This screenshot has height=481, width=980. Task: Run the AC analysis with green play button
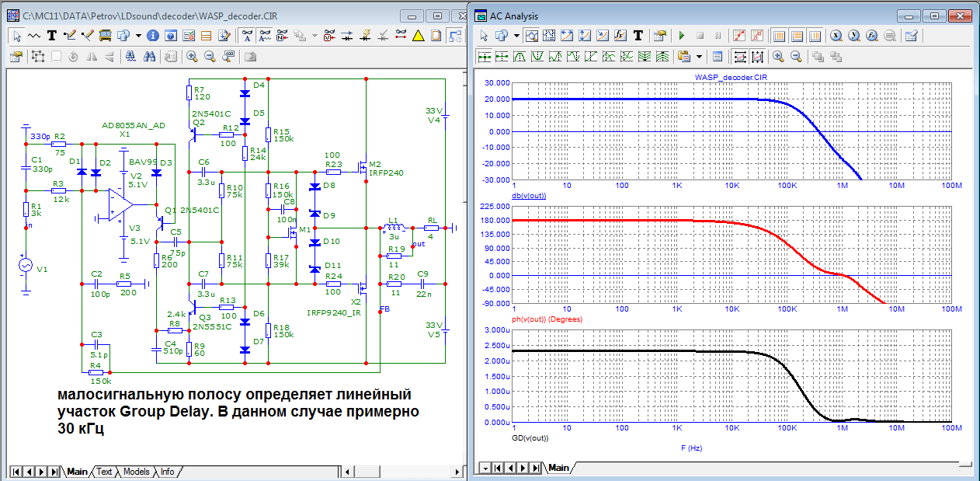[x=682, y=35]
